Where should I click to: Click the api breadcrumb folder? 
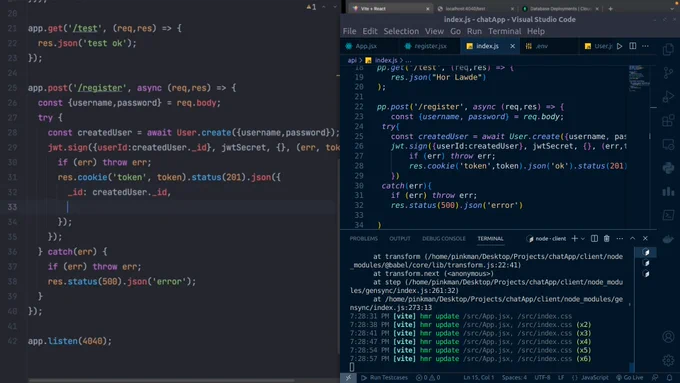coord(352,60)
